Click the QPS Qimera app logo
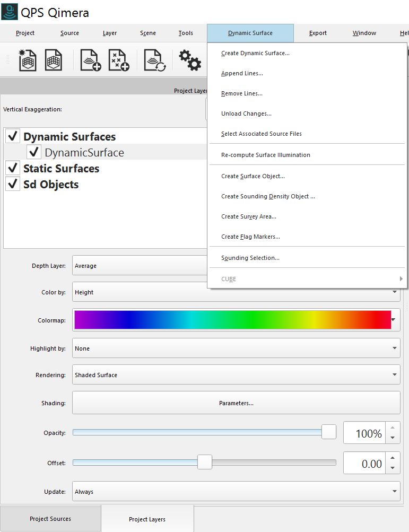Viewport: 409px width, 532px height. click(x=10, y=12)
